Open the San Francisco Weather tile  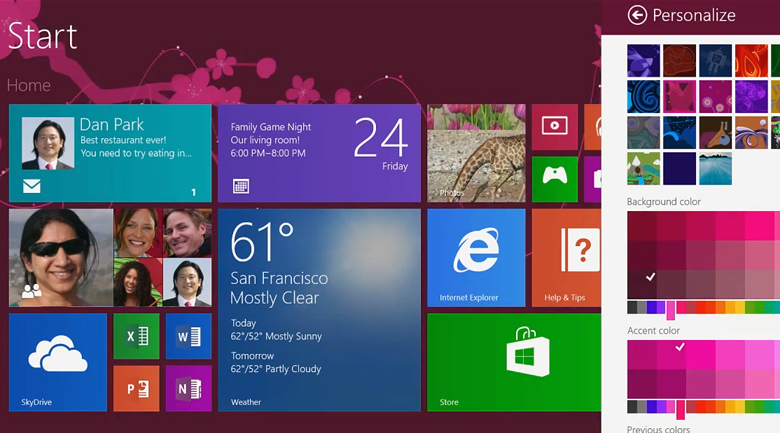(319, 310)
